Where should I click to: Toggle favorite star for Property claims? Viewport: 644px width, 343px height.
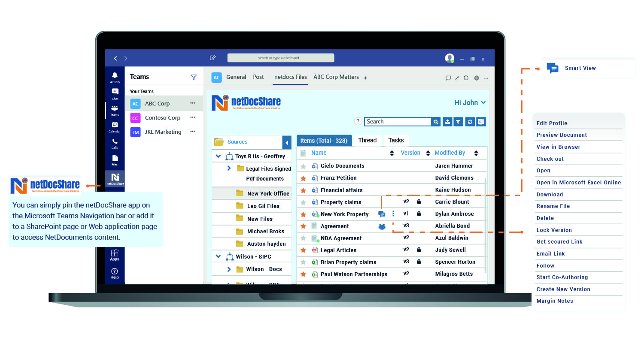(x=303, y=202)
